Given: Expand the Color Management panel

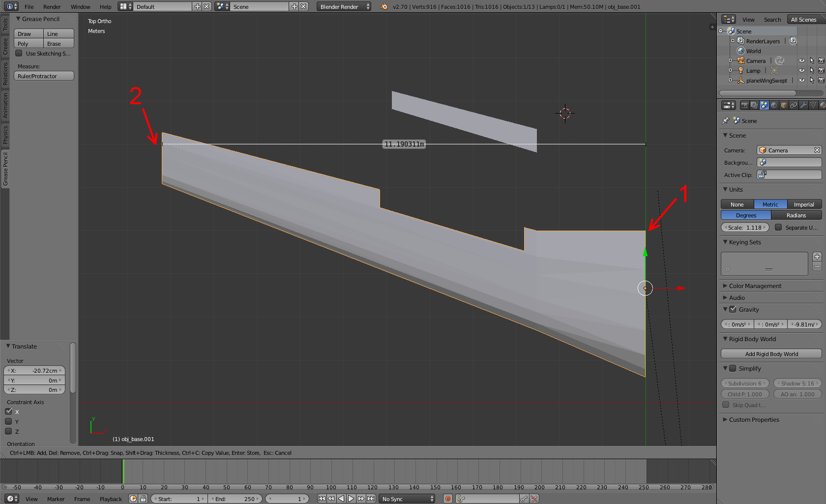Looking at the screenshot, I should (755, 286).
